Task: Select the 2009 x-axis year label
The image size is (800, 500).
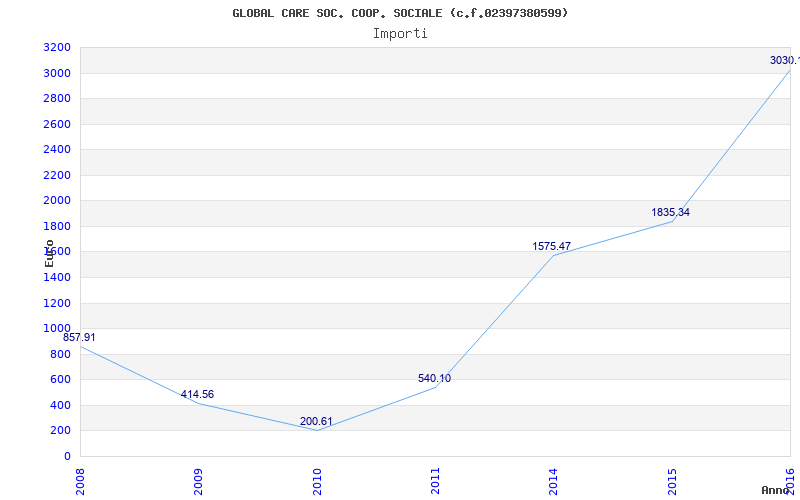Action: click(198, 481)
